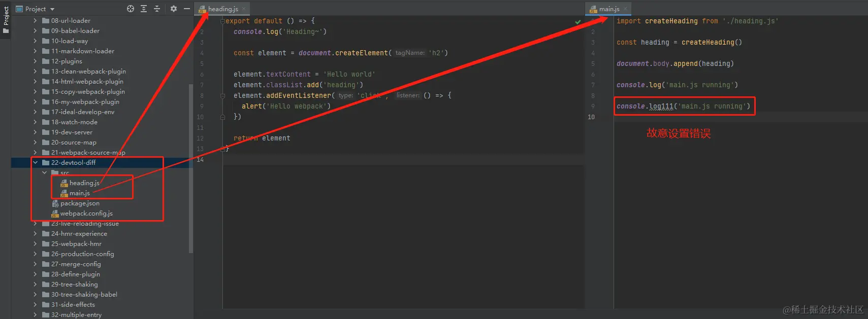
Task: Select the 31-side-effects folder
Action: (73, 305)
